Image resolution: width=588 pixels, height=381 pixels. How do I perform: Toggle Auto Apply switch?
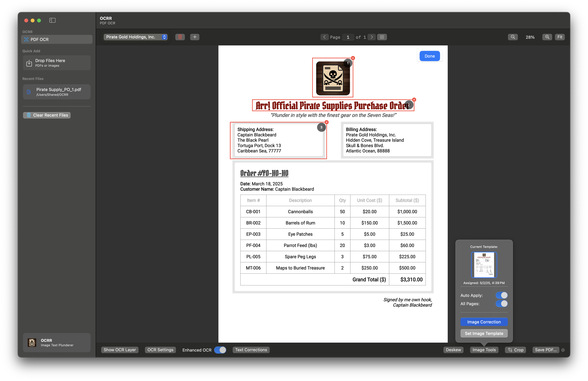click(502, 295)
